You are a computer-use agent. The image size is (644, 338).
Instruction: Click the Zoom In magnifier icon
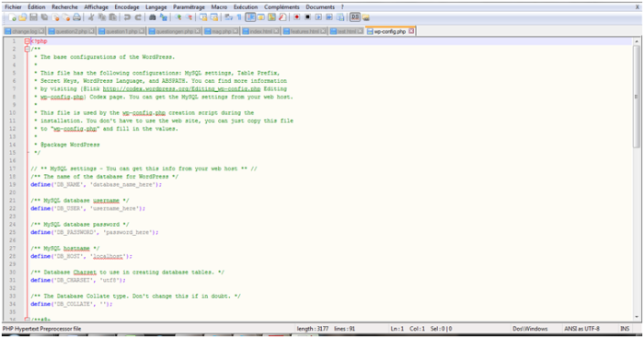(x=178, y=17)
